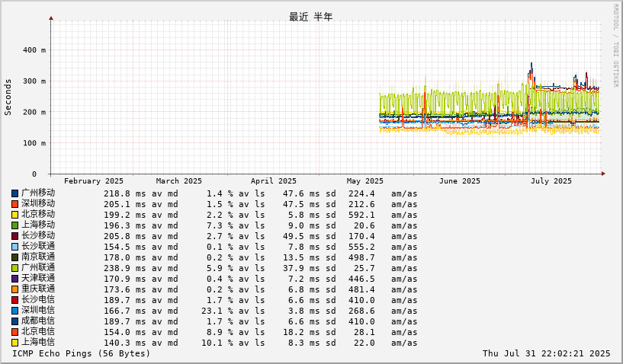
Task: Select the 深圳移动 legend label
Action: 38,203
